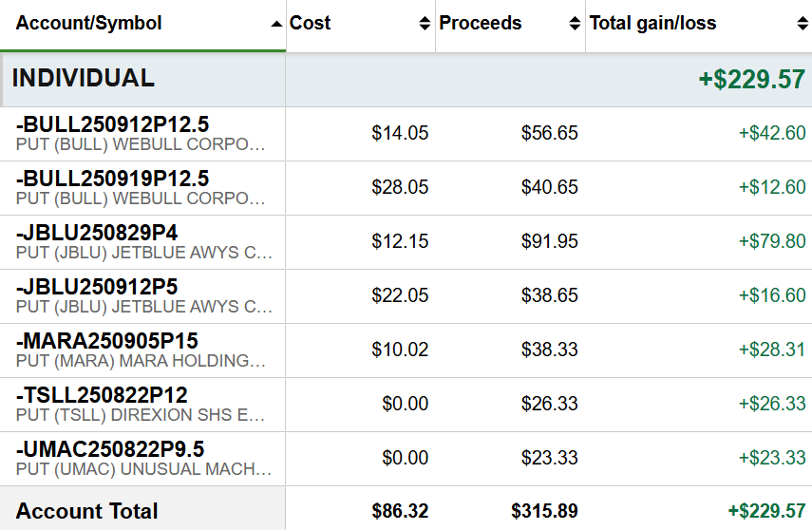812x530 pixels.
Task: Select the Proceeds column header label
Action: point(480,24)
